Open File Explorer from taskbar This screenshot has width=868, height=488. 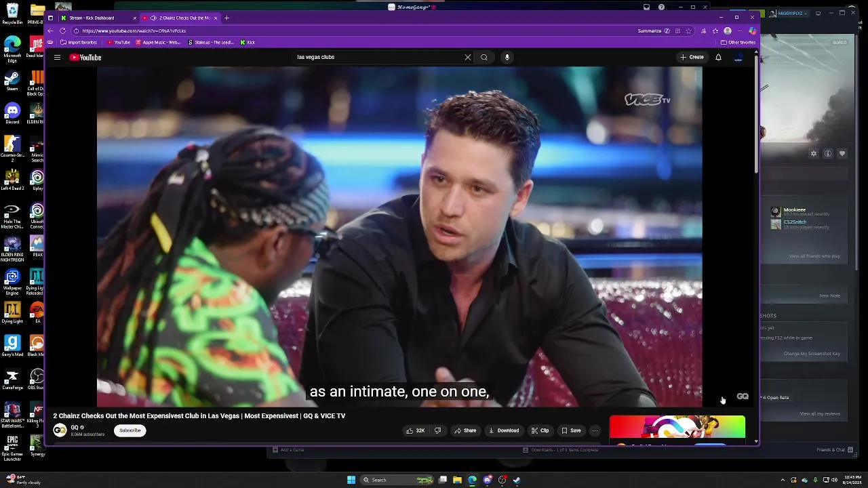tap(457, 480)
